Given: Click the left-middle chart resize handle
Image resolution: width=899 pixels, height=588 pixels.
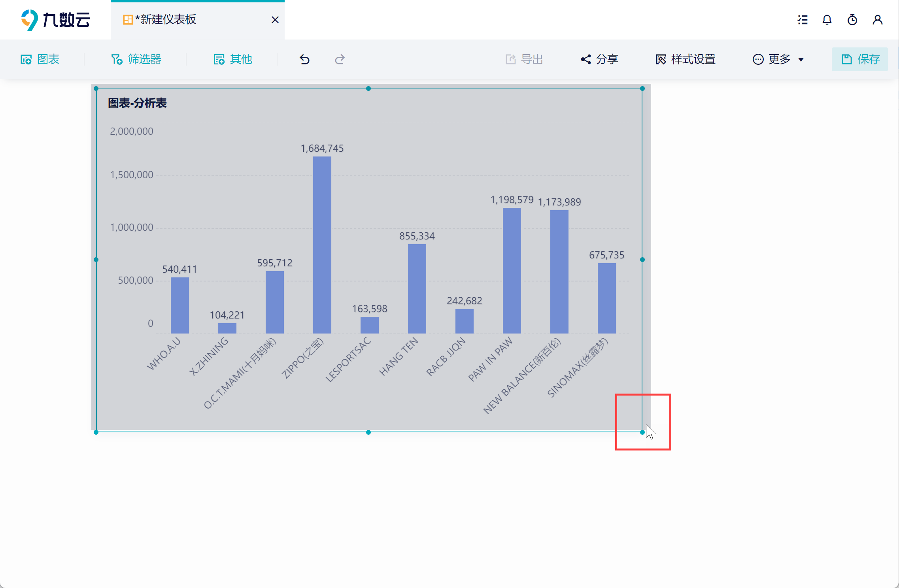Looking at the screenshot, I should 96,260.
